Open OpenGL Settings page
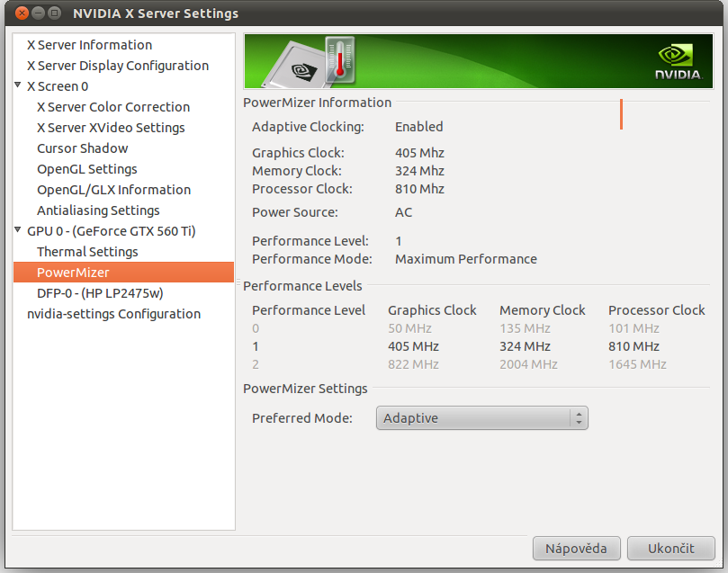 tap(87, 169)
